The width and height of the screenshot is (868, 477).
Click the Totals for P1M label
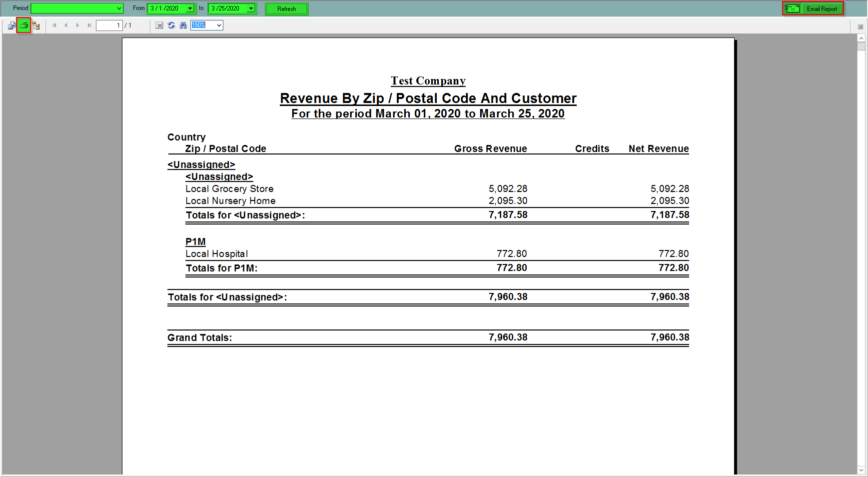pos(222,268)
